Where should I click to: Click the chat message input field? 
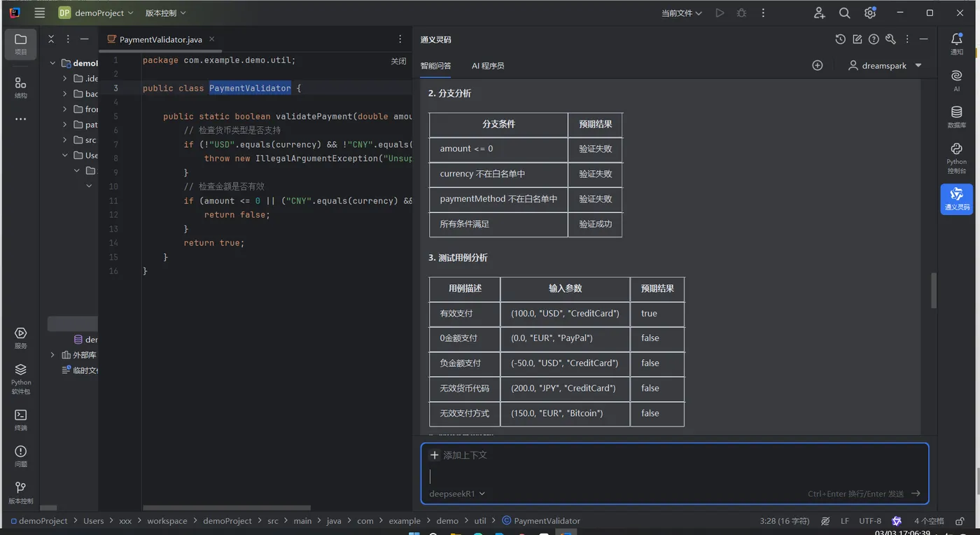(675, 475)
